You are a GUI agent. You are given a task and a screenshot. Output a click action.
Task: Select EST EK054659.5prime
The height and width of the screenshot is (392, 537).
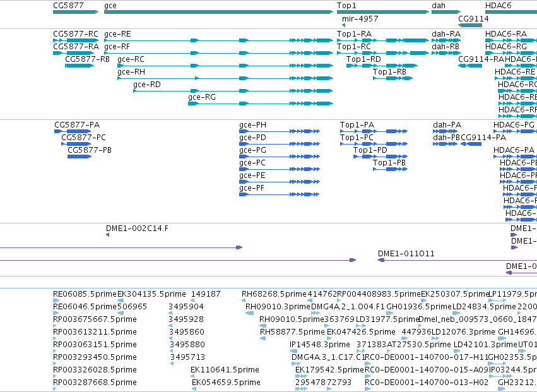tap(226, 383)
